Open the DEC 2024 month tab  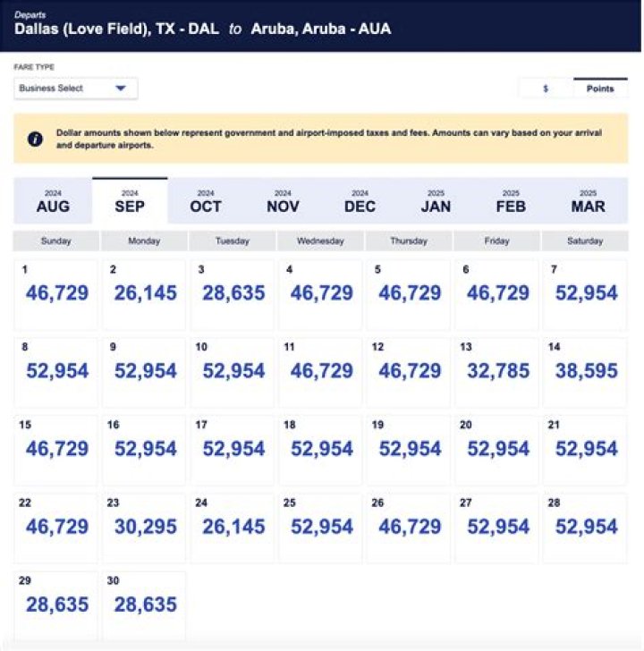(360, 201)
